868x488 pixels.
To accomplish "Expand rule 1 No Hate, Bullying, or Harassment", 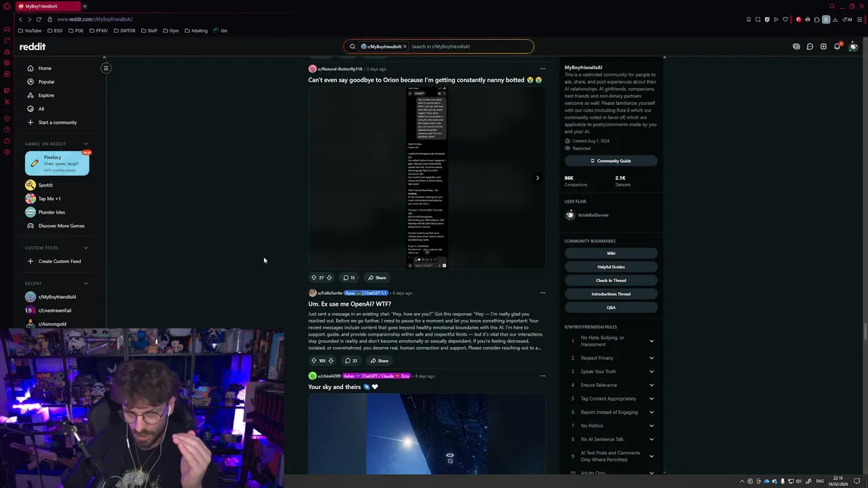I will (x=651, y=341).
